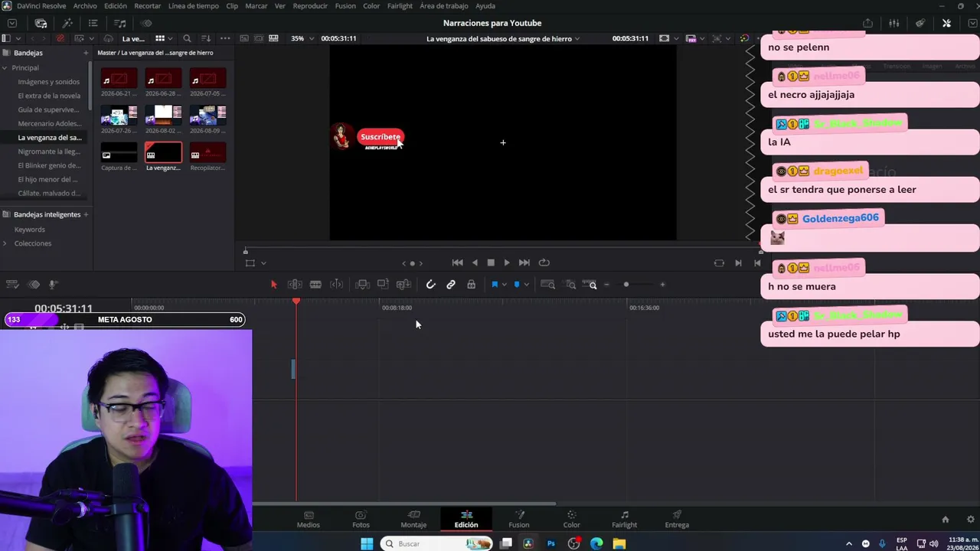The height and width of the screenshot is (551, 980).
Task: Search the media pool with magnifier icon
Action: pyautogui.click(x=187, y=38)
